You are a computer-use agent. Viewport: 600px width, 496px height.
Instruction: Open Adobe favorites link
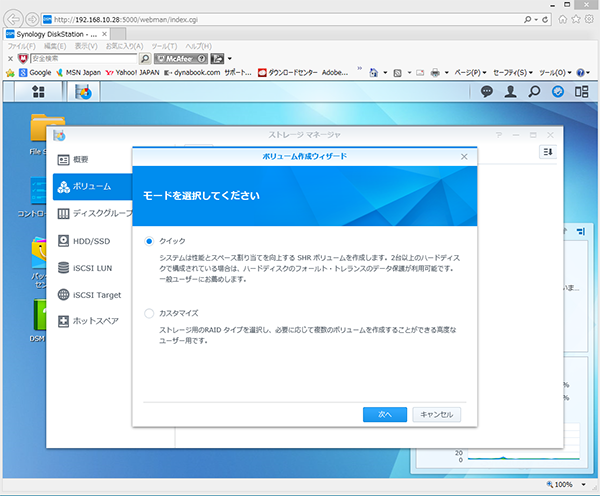[335, 72]
